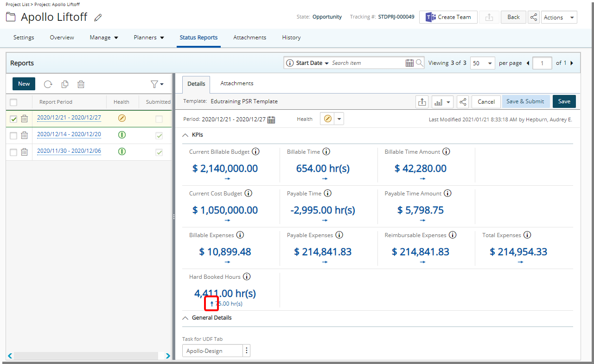Click the Report Period column header
The height and width of the screenshot is (364, 594).
pos(56,102)
